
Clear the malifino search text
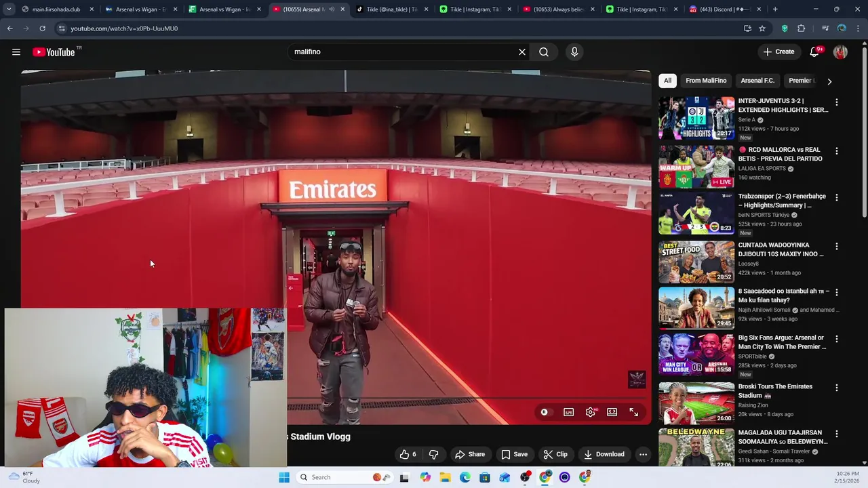[522, 52]
